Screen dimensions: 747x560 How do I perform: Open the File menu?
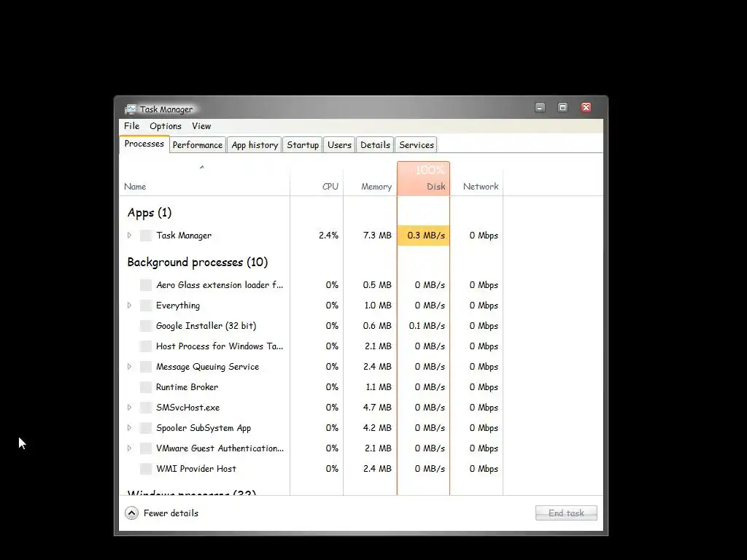[131, 126]
